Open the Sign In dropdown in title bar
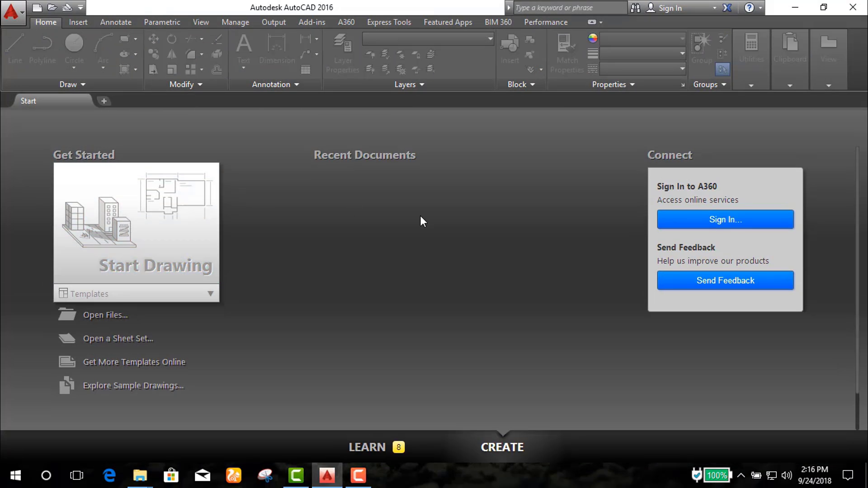Image resolution: width=868 pixels, height=488 pixels. 714,8
